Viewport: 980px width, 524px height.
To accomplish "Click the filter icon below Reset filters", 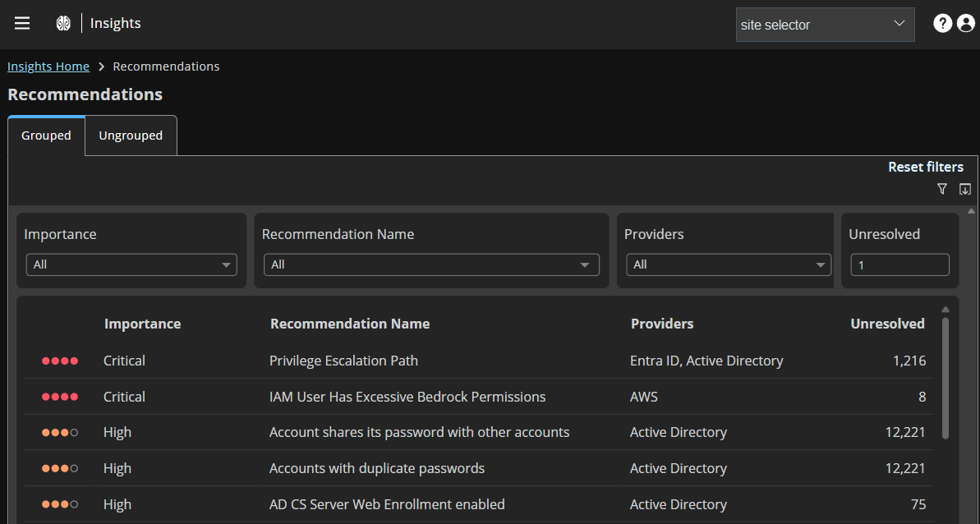I will 942,189.
